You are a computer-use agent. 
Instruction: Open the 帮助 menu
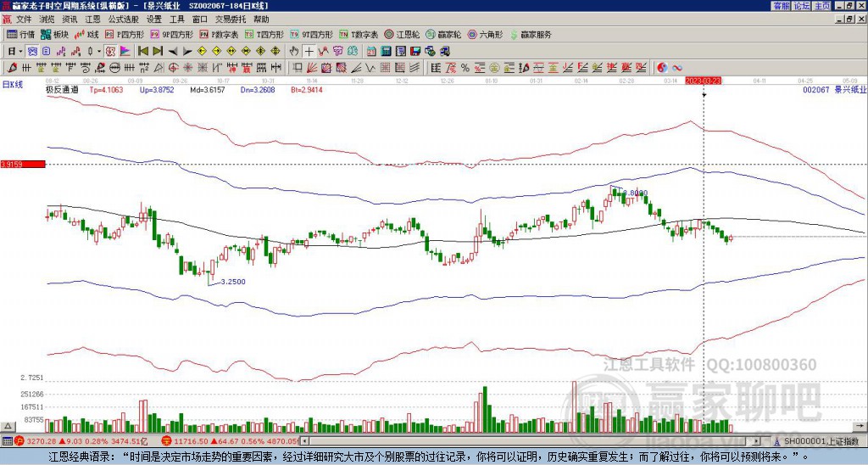click(261, 20)
